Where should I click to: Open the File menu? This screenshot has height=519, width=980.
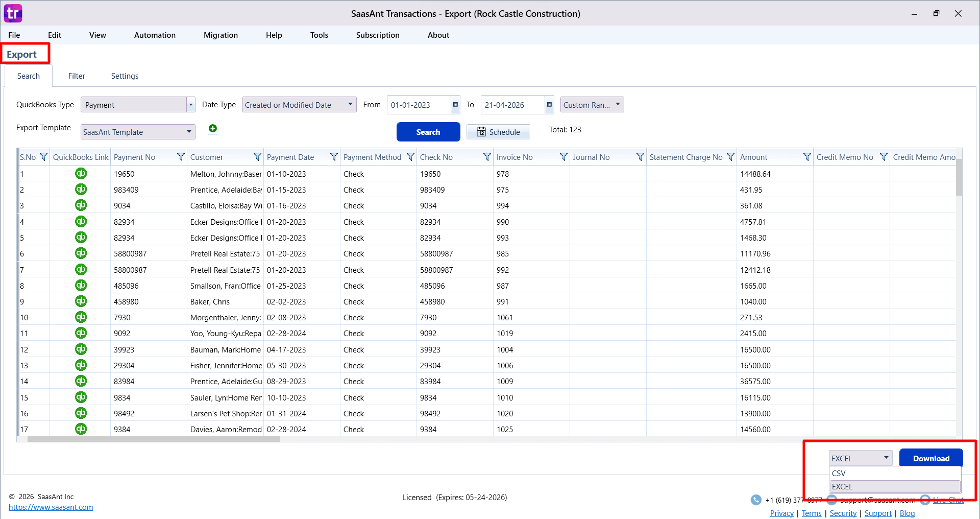tap(14, 35)
